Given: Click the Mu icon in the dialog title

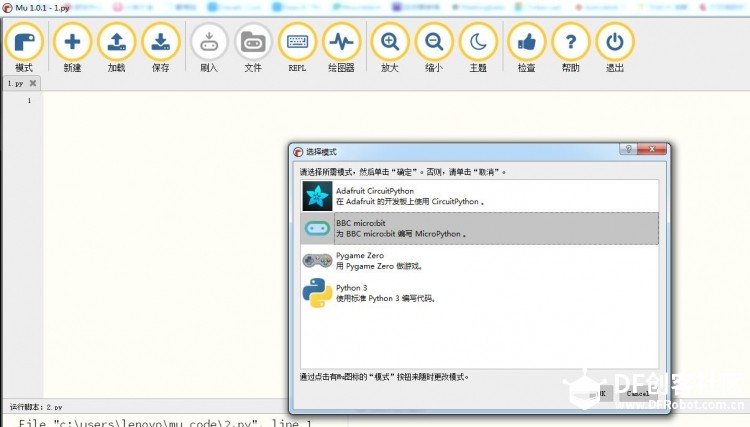Looking at the screenshot, I should click(x=298, y=152).
